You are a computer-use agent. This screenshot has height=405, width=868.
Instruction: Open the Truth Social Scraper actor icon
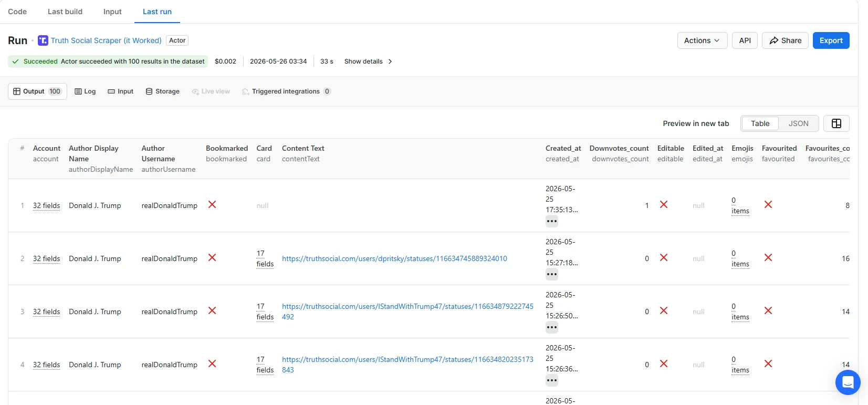43,40
